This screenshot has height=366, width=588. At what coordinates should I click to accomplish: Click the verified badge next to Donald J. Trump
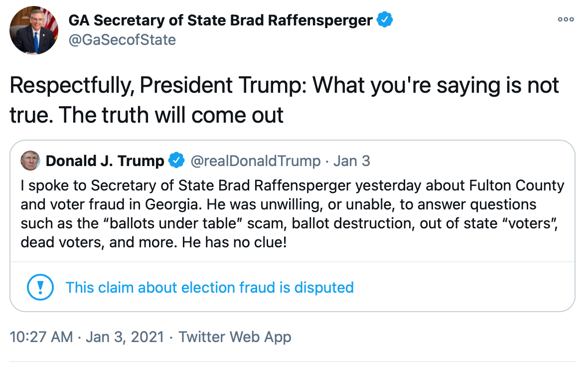tap(176, 161)
